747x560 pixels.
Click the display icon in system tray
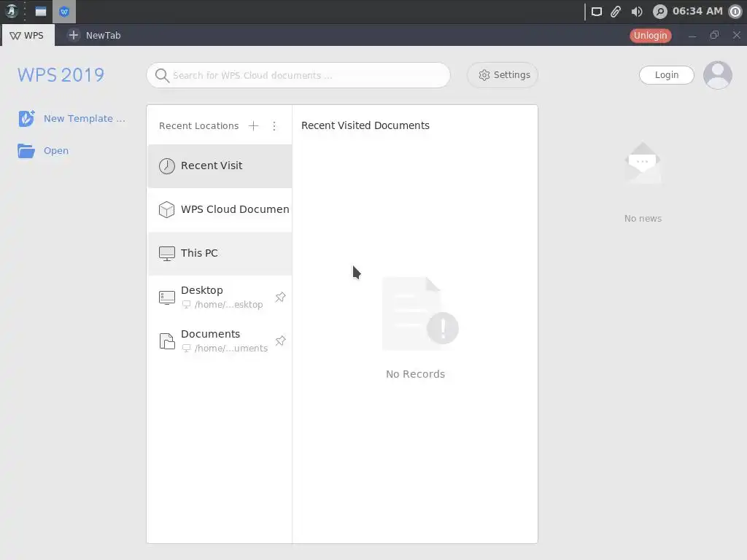597,12
